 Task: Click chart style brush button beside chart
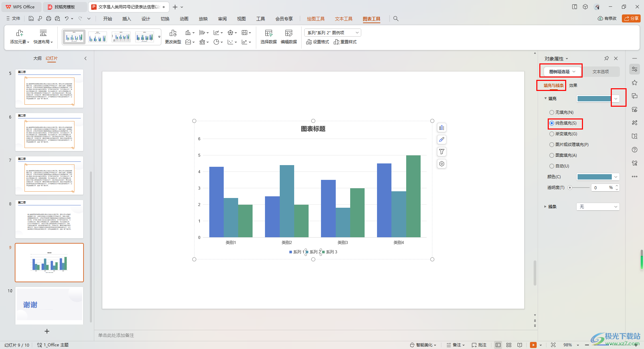point(442,140)
